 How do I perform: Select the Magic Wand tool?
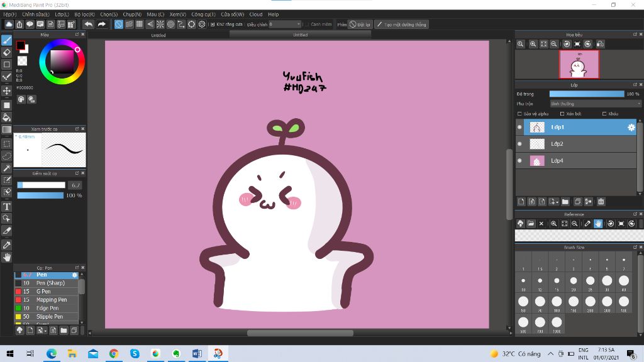click(6, 168)
